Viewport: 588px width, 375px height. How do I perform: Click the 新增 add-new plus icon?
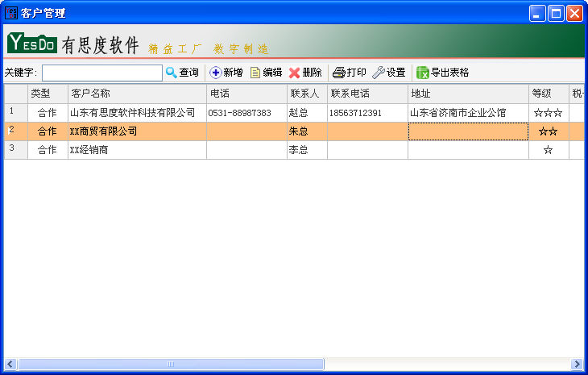(x=215, y=73)
